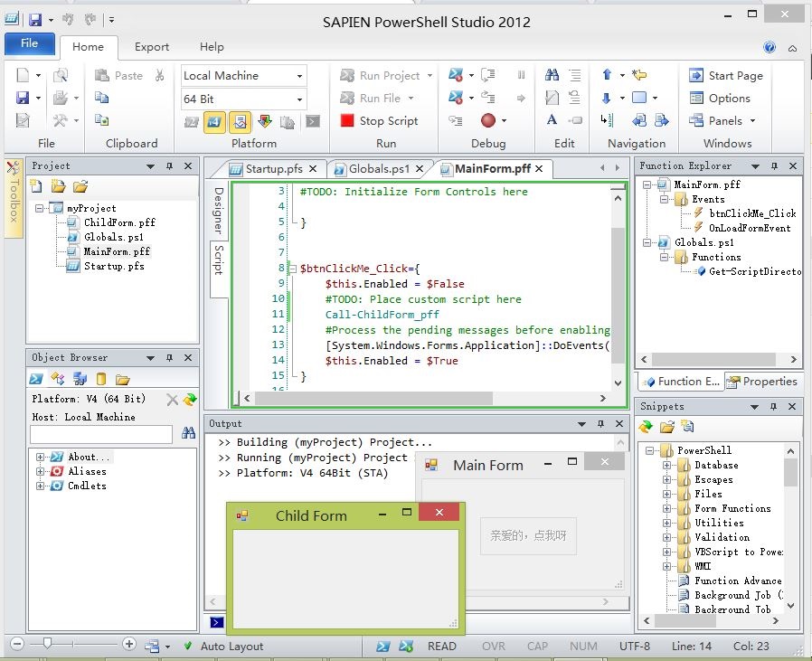
Task: Click the Object Browser search input field
Action: tap(101, 435)
